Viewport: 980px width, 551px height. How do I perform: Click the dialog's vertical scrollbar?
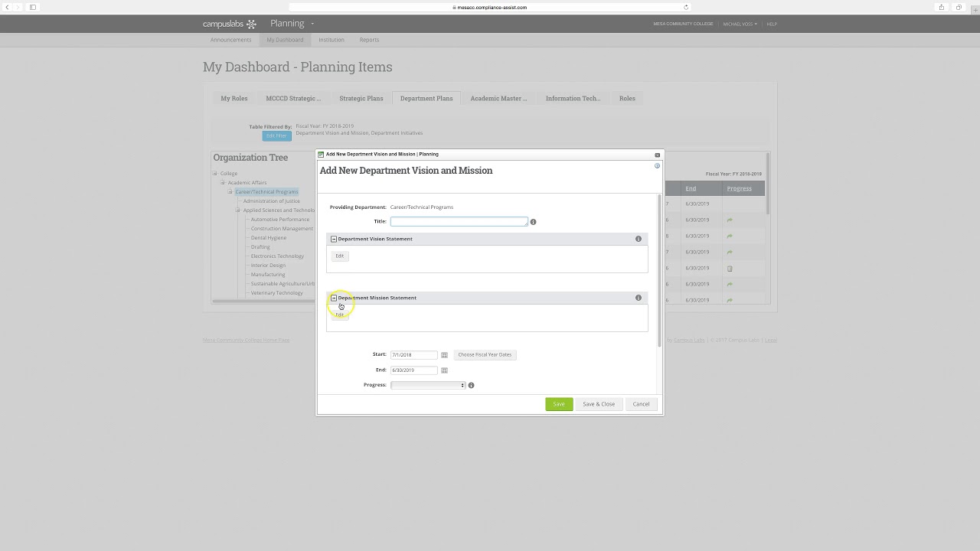point(658,272)
